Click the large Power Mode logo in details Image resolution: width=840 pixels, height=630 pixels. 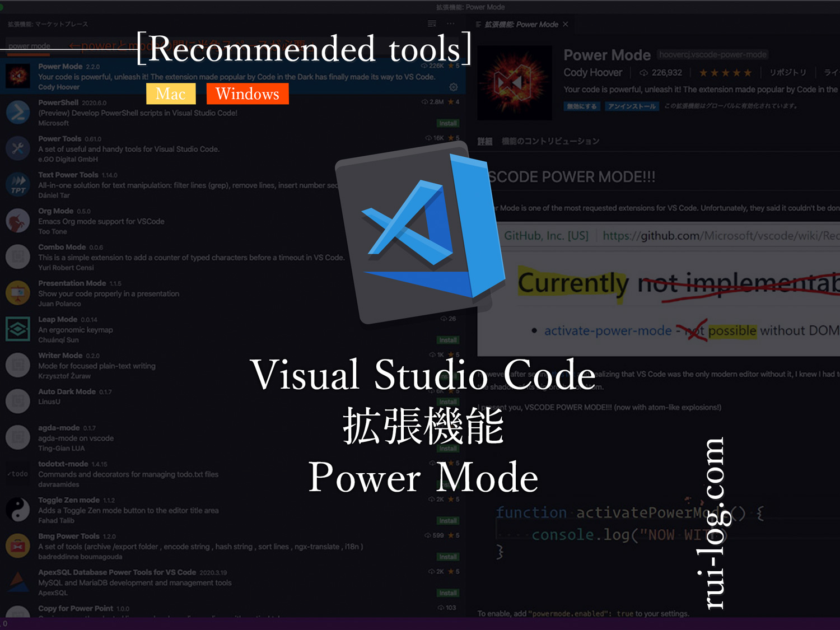coord(515,83)
